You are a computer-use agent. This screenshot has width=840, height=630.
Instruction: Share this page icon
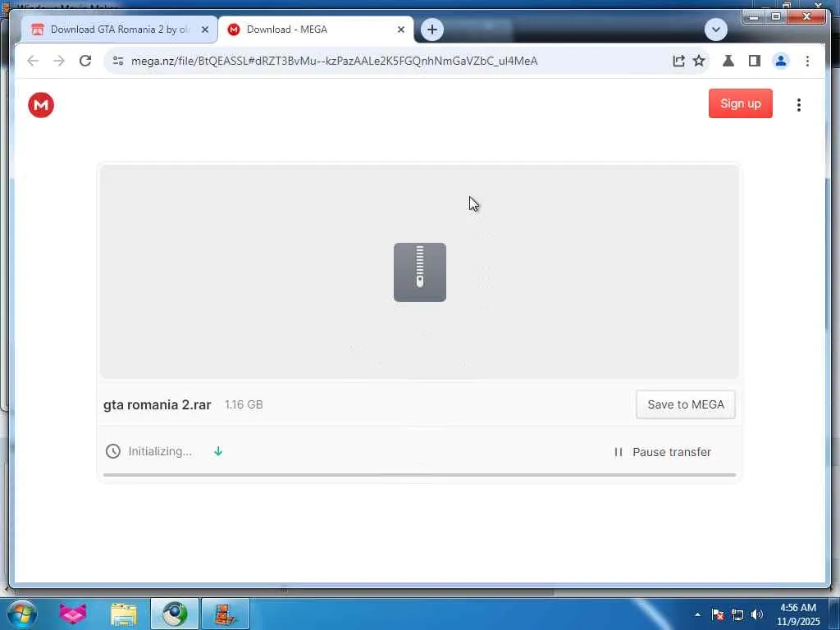coord(678,61)
